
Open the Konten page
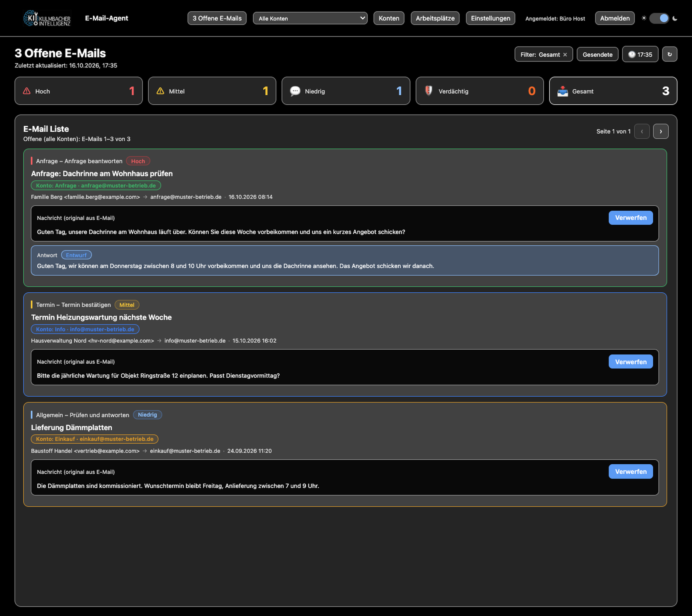point(388,18)
